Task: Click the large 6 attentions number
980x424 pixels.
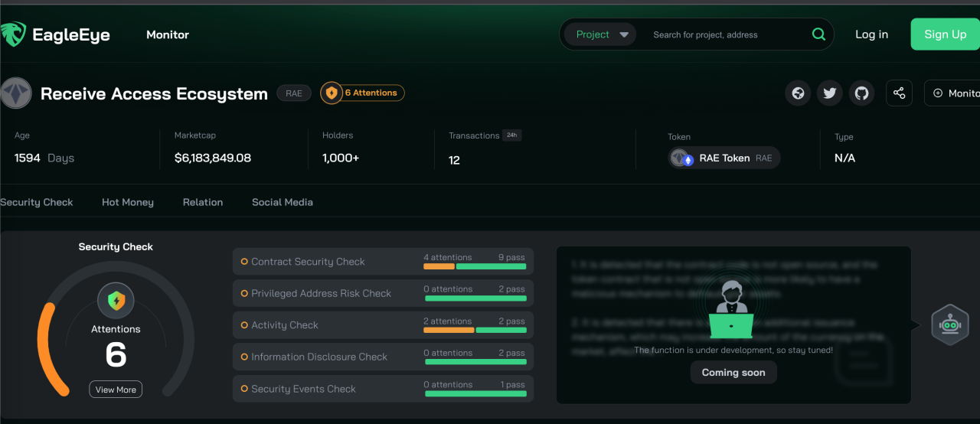Action: [x=116, y=355]
